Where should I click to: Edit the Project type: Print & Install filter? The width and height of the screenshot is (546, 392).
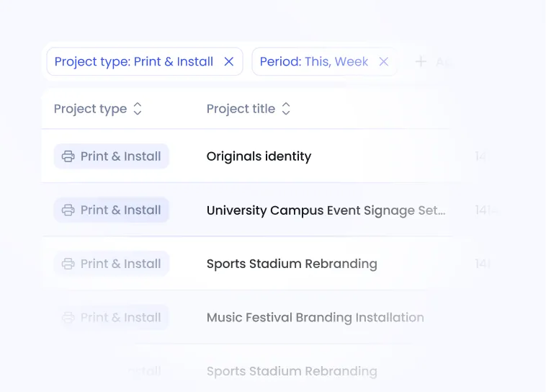pyautogui.click(x=134, y=62)
